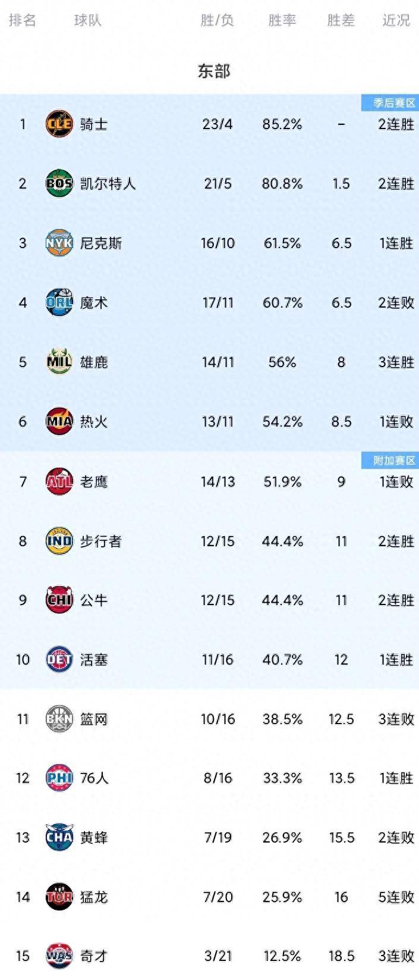This screenshot has width=419, height=980.
Task: Click the Bulls CHI team logo
Action: pos(59,600)
